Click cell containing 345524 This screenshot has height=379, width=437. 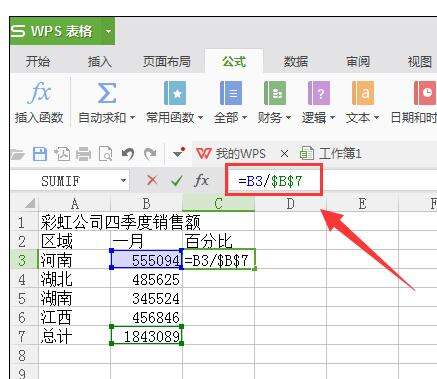tap(147, 298)
